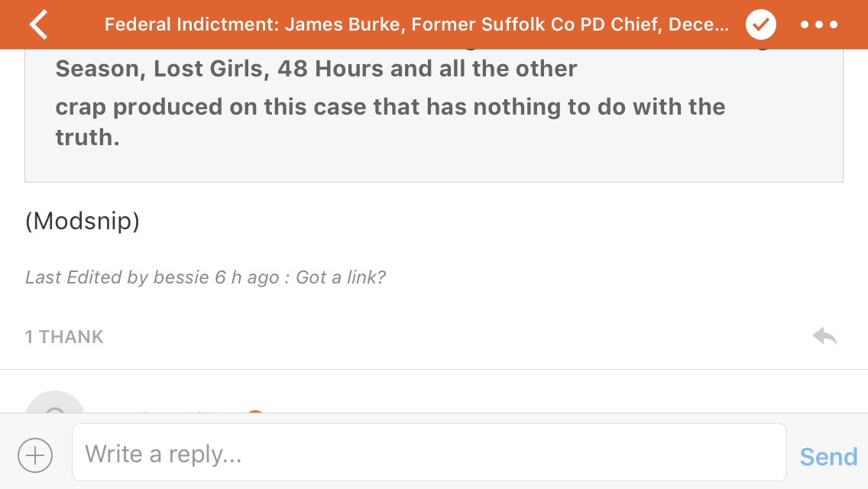Tap the 6 h ago edit timestamp
This screenshot has width=868, height=489.
coord(246,277)
